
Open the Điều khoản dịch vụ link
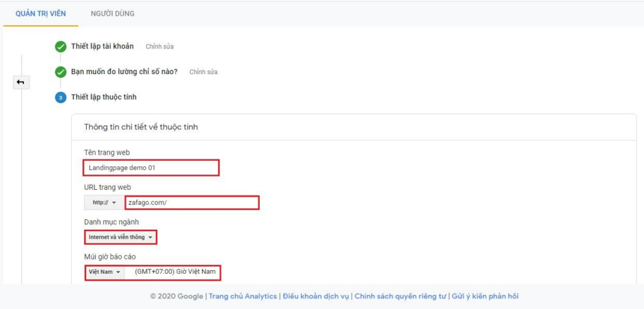click(316, 296)
